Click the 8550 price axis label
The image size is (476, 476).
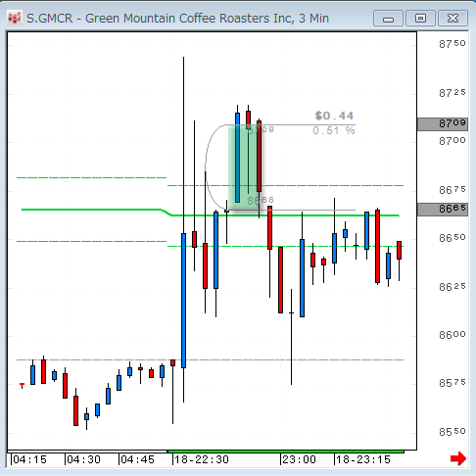[452, 432]
